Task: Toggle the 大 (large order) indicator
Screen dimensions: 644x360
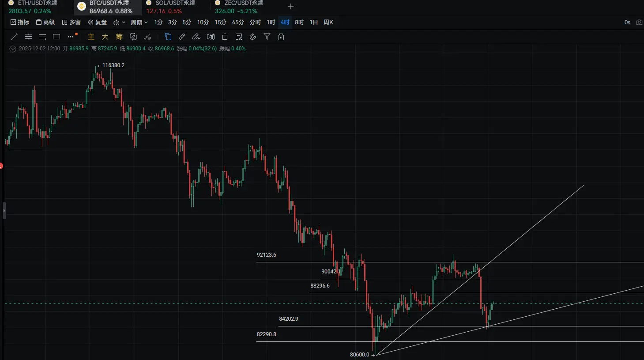Action: (105, 37)
